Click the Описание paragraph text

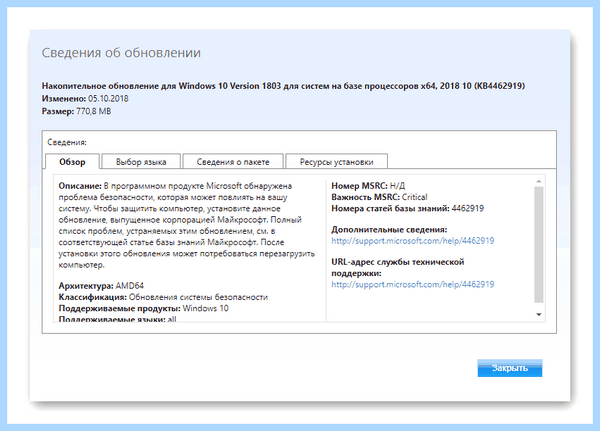pyautogui.click(x=187, y=225)
